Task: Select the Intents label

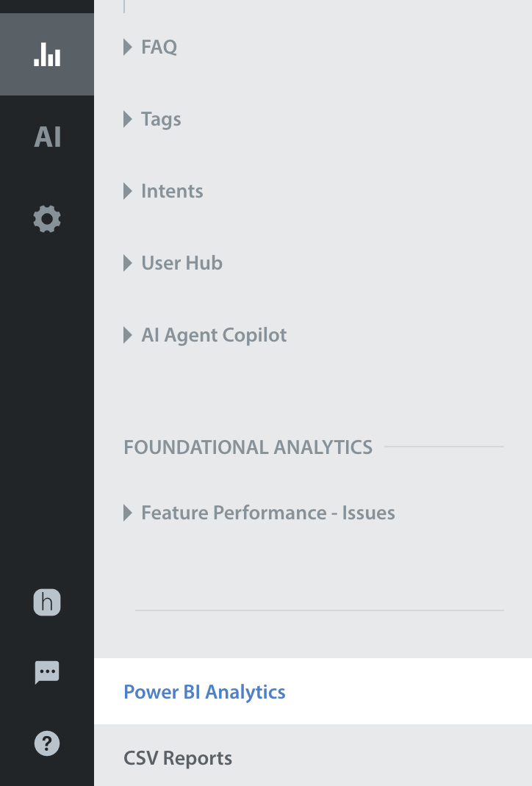Action: [x=172, y=191]
